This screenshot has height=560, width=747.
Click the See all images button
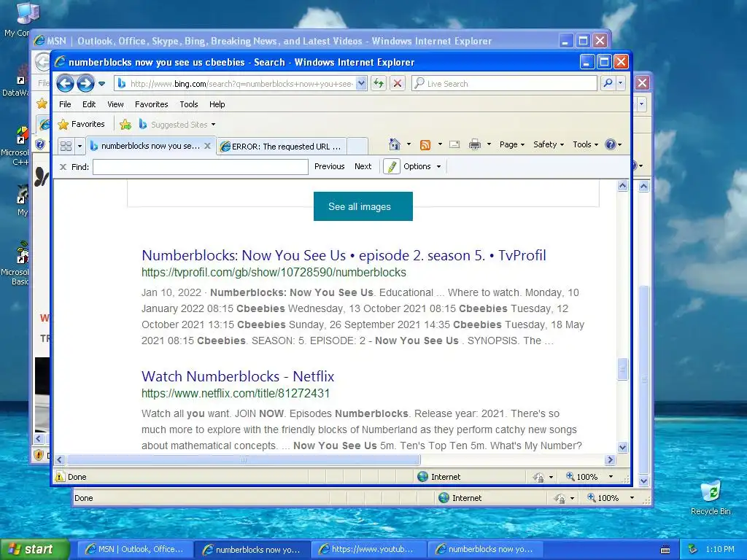363,206
